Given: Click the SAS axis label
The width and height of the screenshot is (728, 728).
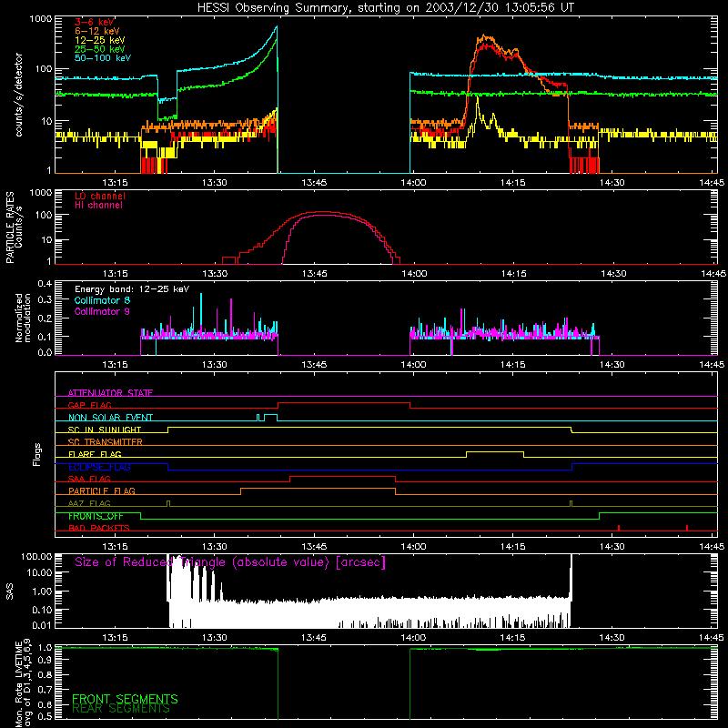Looking at the screenshot, I should (9, 591).
